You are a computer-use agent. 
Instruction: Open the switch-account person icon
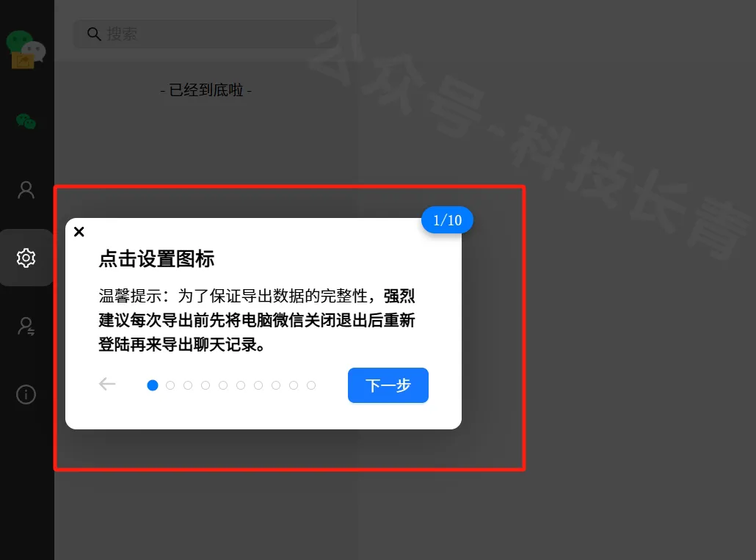pyautogui.click(x=26, y=327)
